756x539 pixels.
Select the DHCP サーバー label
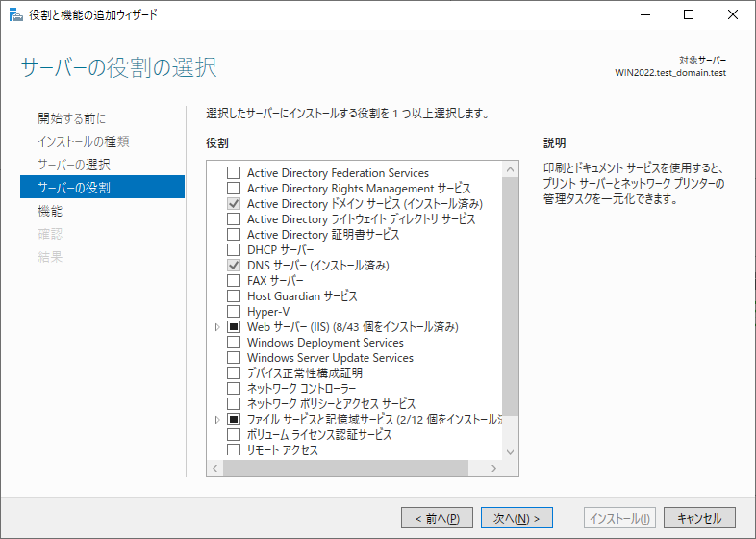point(281,250)
